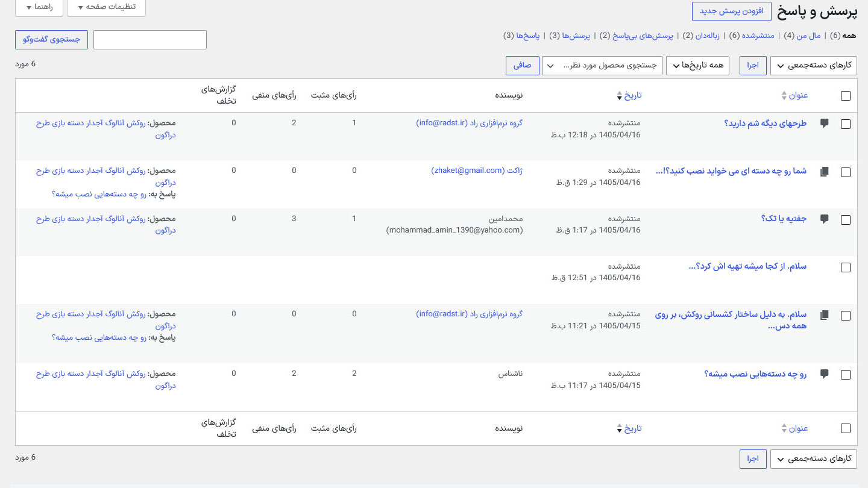
Task: Check row 'سلام. به دلیل ساختار کشسانی'
Action: (x=846, y=316)
